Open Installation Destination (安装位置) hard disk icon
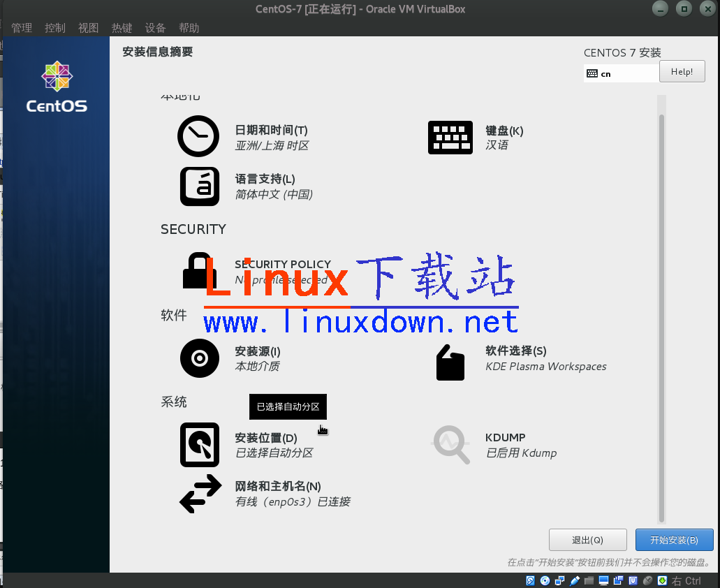The image size is (720, 588). tap(199, 445)
